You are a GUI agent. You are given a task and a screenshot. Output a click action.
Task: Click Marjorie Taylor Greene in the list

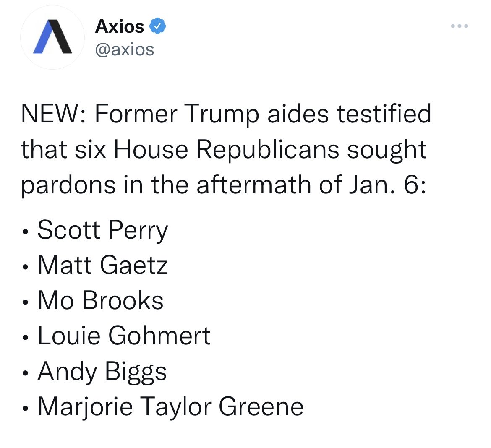click(x=170, y=406)
